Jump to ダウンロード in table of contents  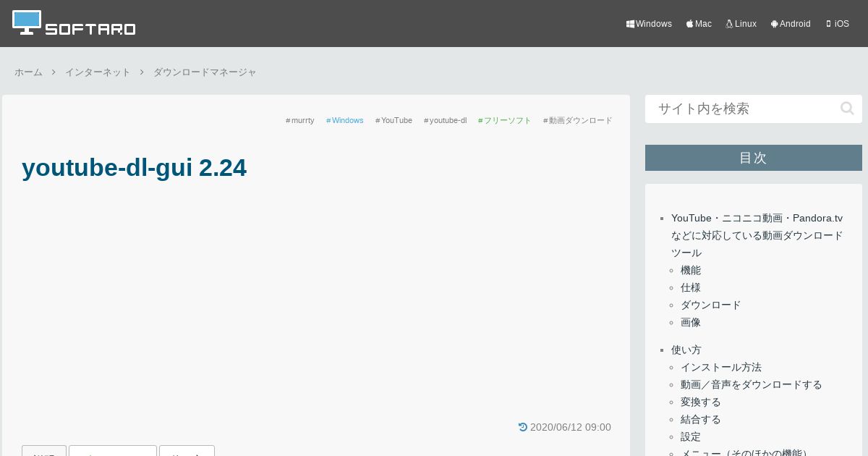click(711, 305)
